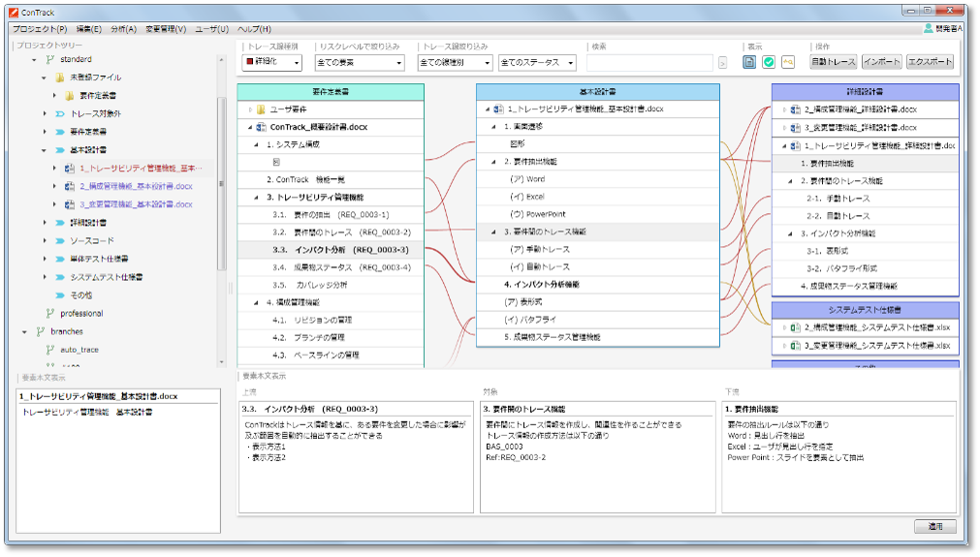
Task: Expand the ユーザ要件 folder in 要件定義書 panel
Action: 251,109
